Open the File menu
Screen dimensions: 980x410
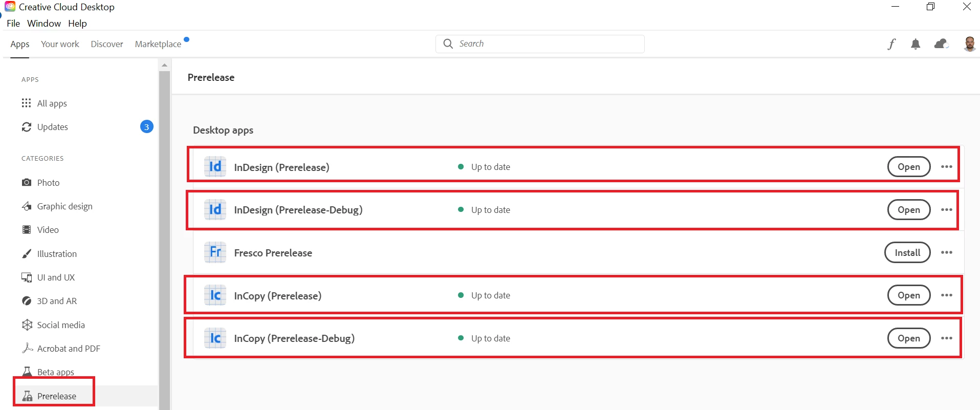[13, 24]
